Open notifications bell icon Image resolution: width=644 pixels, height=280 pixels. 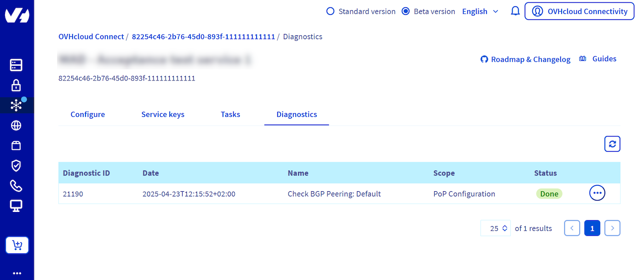tap(515, 11)
